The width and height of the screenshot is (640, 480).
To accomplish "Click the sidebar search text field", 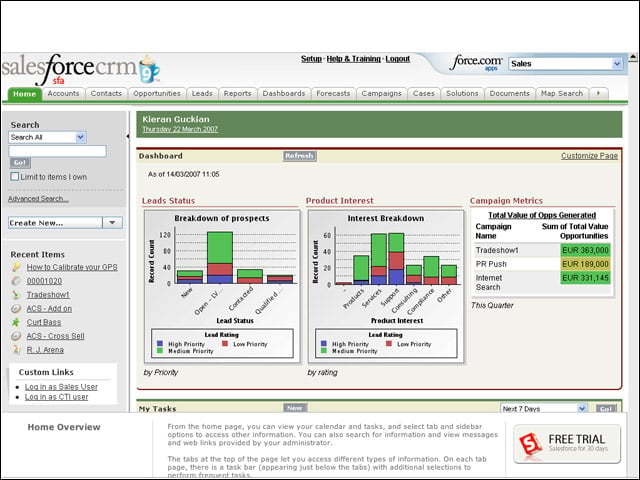I will (x=58, y=151).
